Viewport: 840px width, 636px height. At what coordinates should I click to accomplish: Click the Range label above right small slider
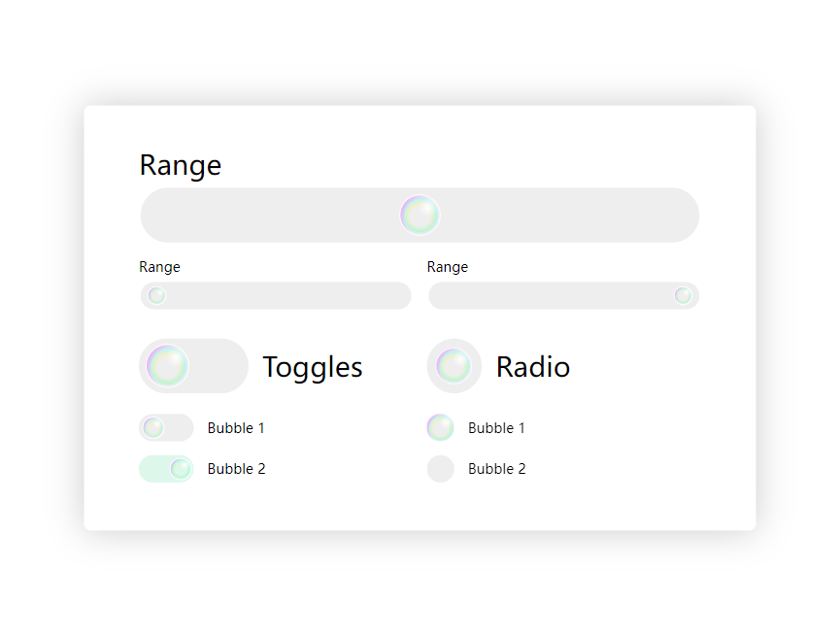pyautogui.click(x=448, y=267)
